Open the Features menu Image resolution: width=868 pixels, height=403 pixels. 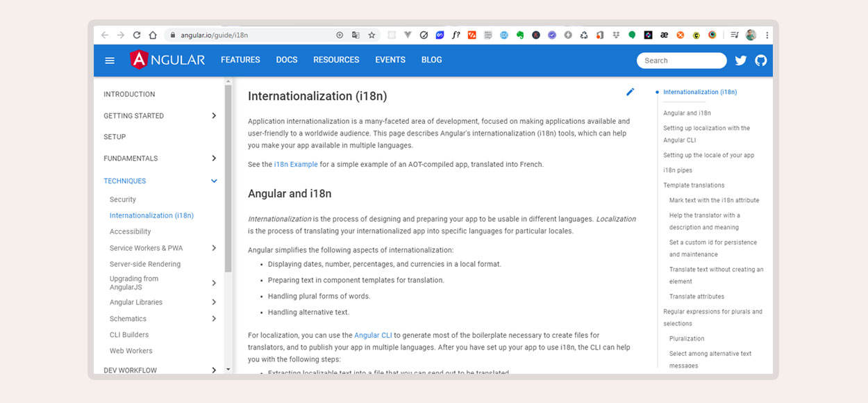tap(240, 60)
